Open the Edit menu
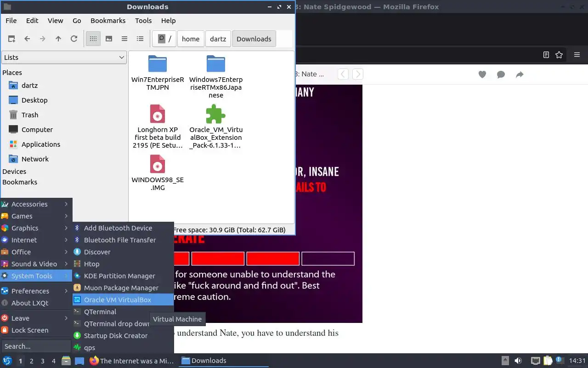This screenshot has height=368, width=588. coord(32,21)
